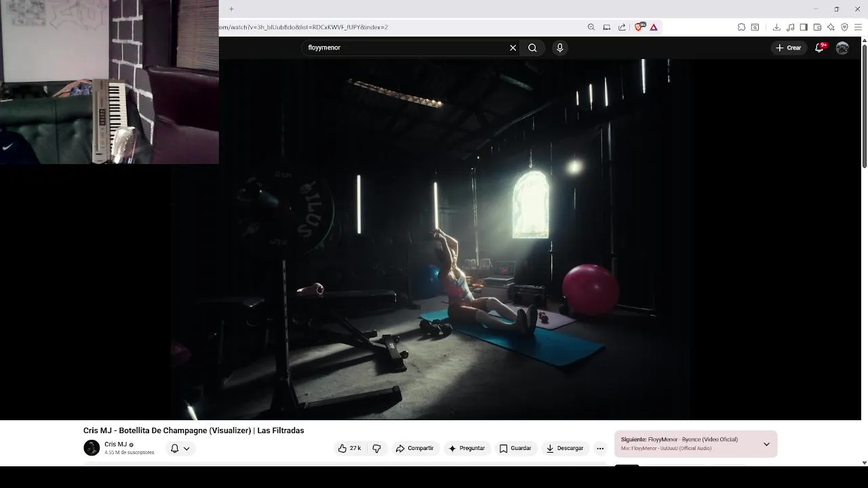Click the video title Botellita De Champagne
868x488 pixels.
[x=193, y=430]
